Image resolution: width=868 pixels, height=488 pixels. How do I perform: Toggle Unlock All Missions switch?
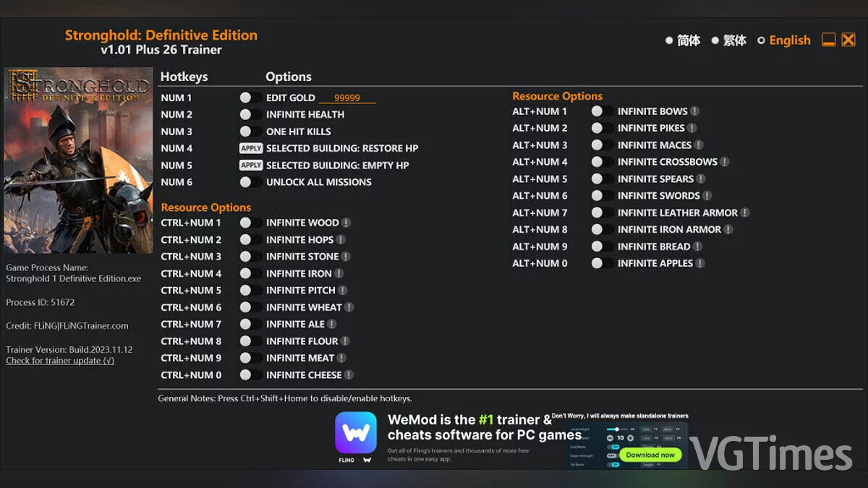click(x=250, y=182)
